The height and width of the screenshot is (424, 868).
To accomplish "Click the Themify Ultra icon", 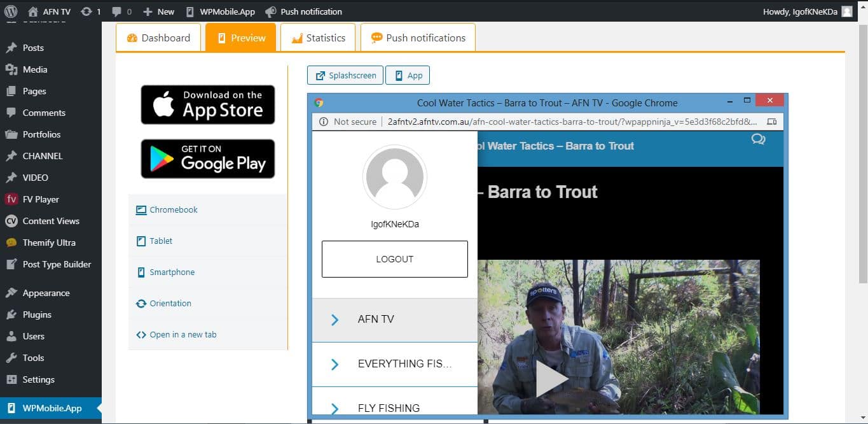I will (11, 243).
